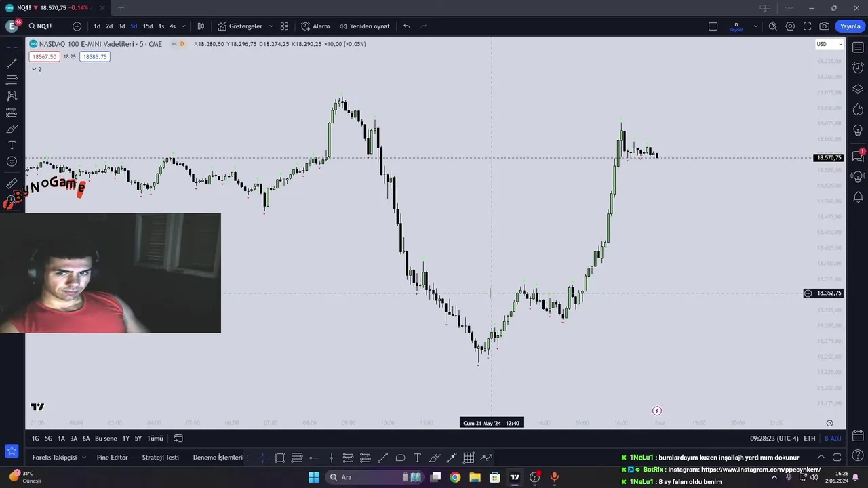Enter fullscreen mode

[x=807, y=26]
